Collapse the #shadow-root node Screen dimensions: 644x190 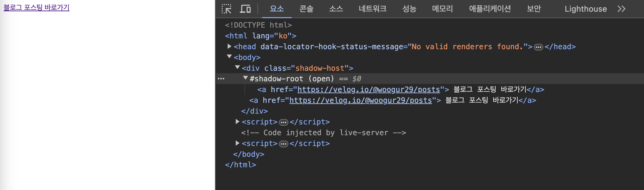pyautogui.click(x=245, y=78)
